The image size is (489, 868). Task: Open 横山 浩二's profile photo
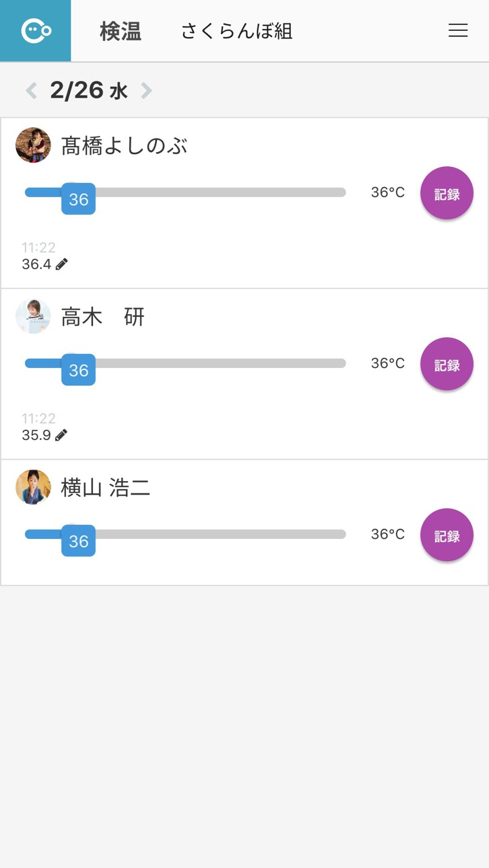point(33,487)
